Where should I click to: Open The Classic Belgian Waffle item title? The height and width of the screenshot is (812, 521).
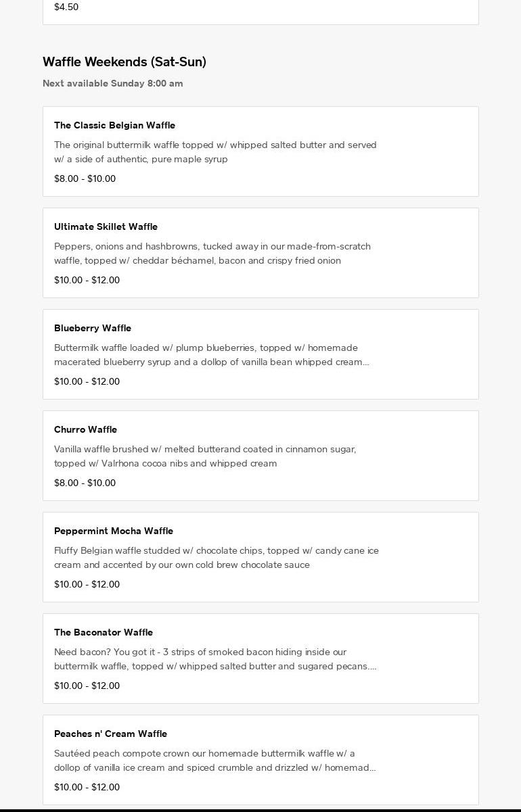(x=114, y=125)
